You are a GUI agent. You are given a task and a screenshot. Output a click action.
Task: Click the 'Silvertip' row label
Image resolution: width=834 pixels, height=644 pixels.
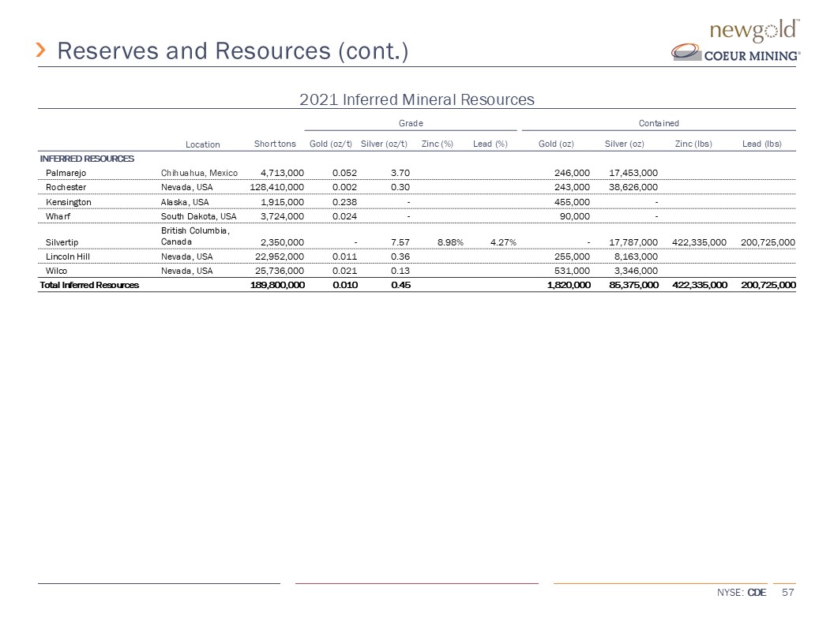(62, 241)
